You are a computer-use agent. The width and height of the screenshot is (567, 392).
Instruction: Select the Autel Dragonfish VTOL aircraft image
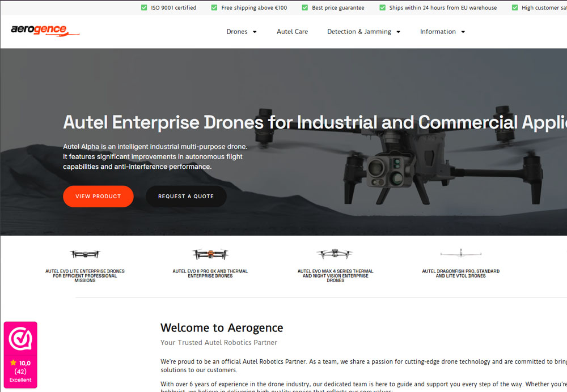pos(460,253)
